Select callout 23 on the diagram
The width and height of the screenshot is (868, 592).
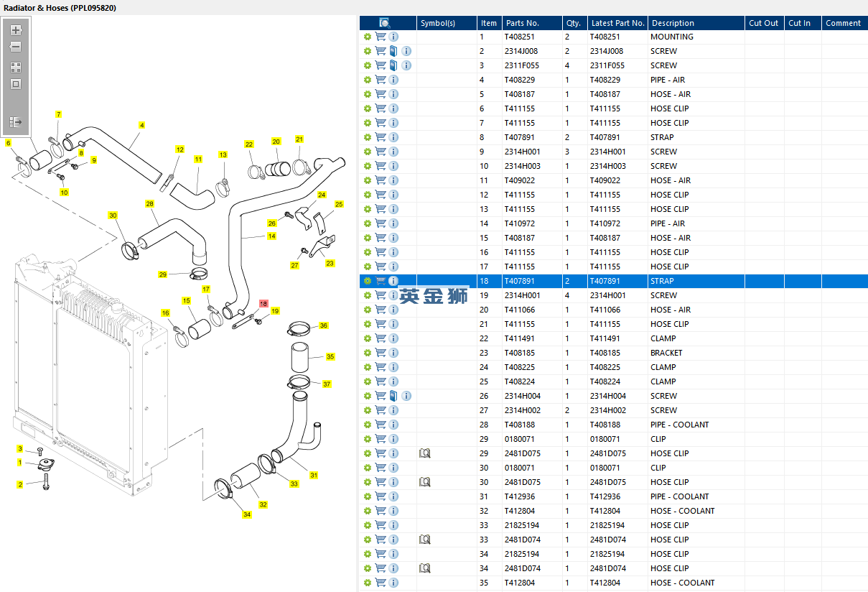330,263
